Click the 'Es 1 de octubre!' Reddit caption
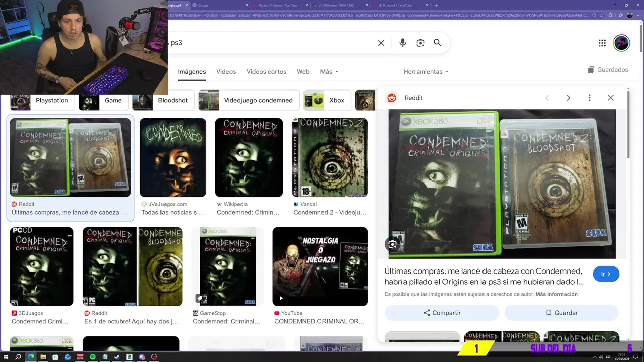The width and height of the screenshot is (644, 362). click(131, 321)
